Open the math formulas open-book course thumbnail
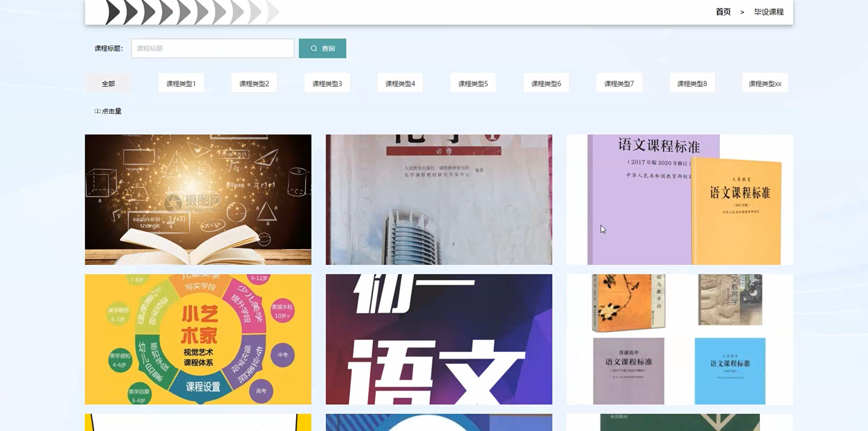The height and width of the screenshot is (431, 868). 198,200
